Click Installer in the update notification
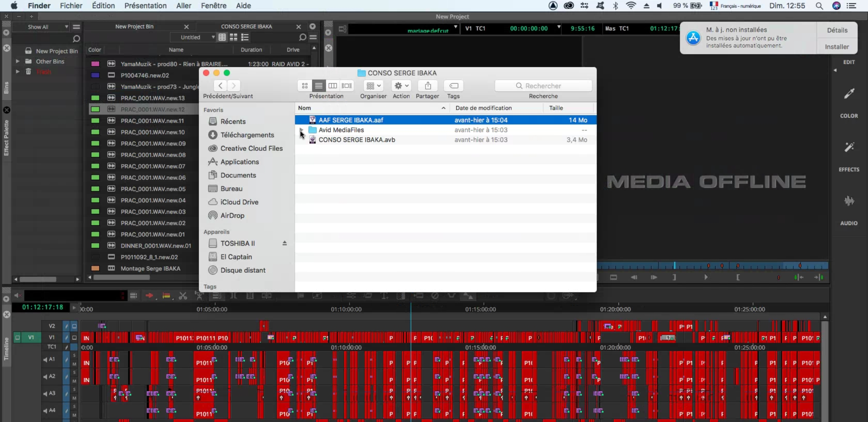 point(837,46)
